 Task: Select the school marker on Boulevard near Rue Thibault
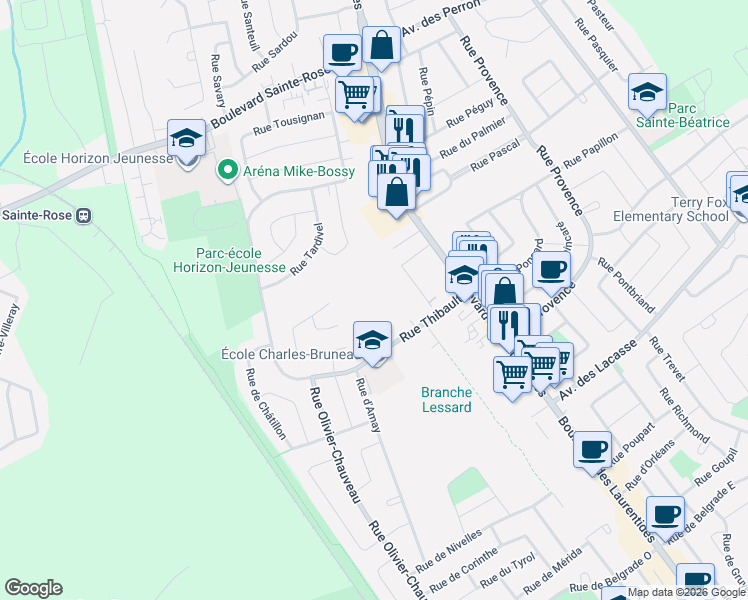464,276
